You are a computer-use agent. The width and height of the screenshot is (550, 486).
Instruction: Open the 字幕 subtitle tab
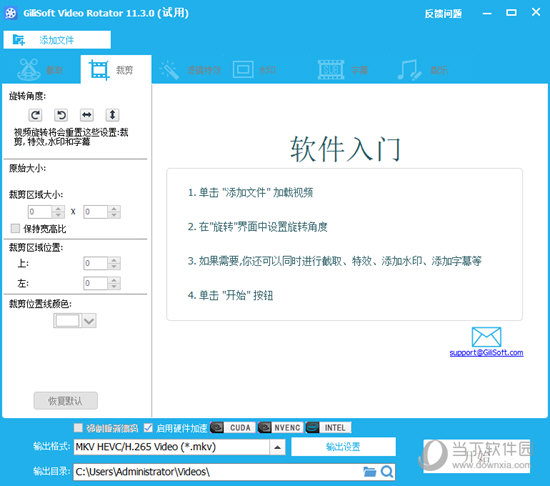343,70
